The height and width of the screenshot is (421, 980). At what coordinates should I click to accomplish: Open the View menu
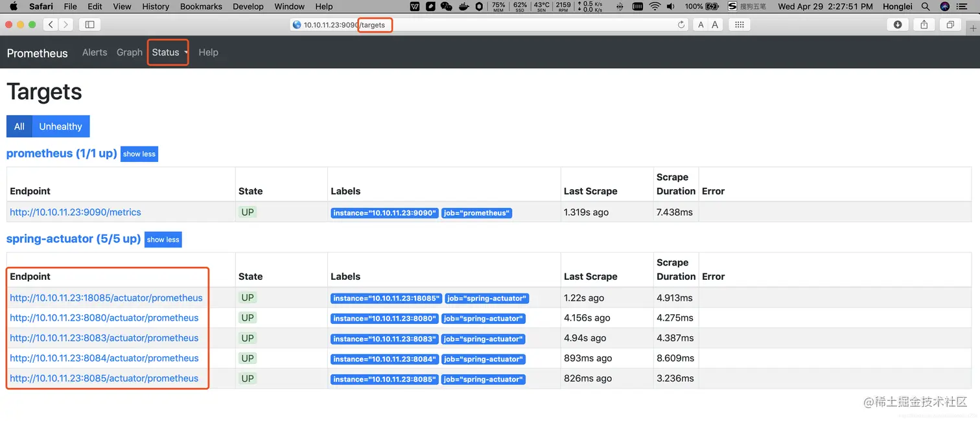122,6
